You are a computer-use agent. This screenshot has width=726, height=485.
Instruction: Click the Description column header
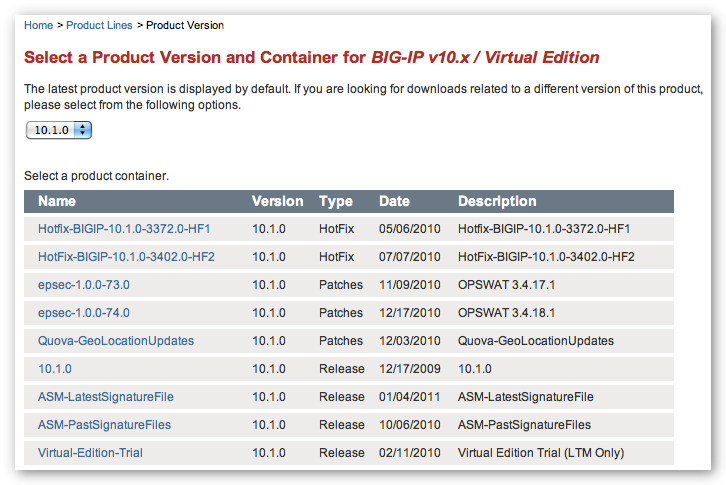click(x=497, y=201)
